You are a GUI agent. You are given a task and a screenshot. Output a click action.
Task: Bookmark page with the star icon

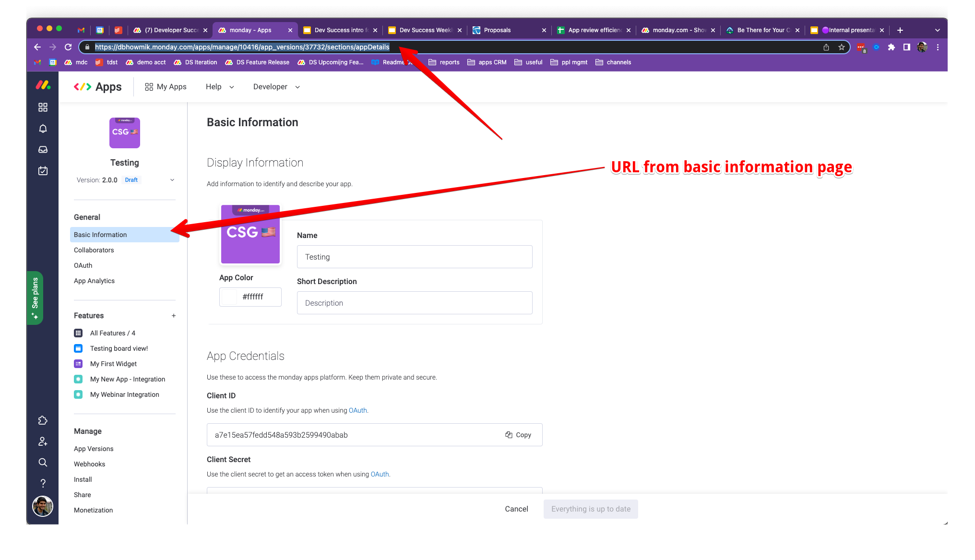841,47
